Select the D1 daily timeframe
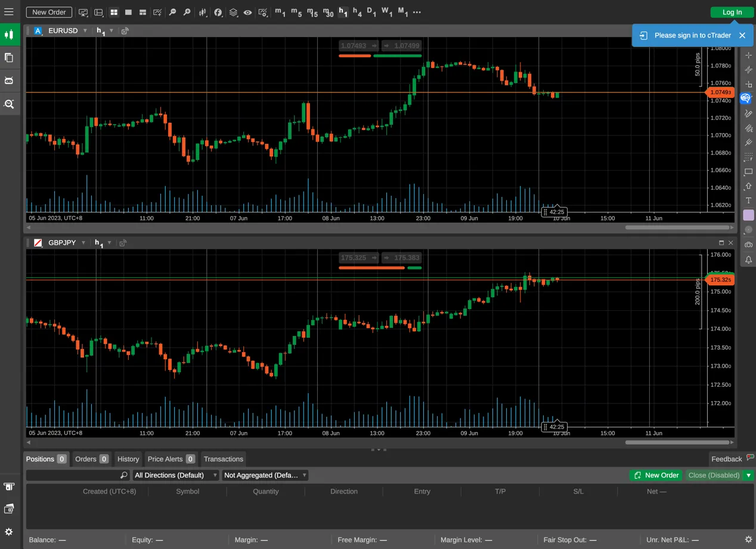The height and width of the screenshot is (549, 756). click(371, 12)
